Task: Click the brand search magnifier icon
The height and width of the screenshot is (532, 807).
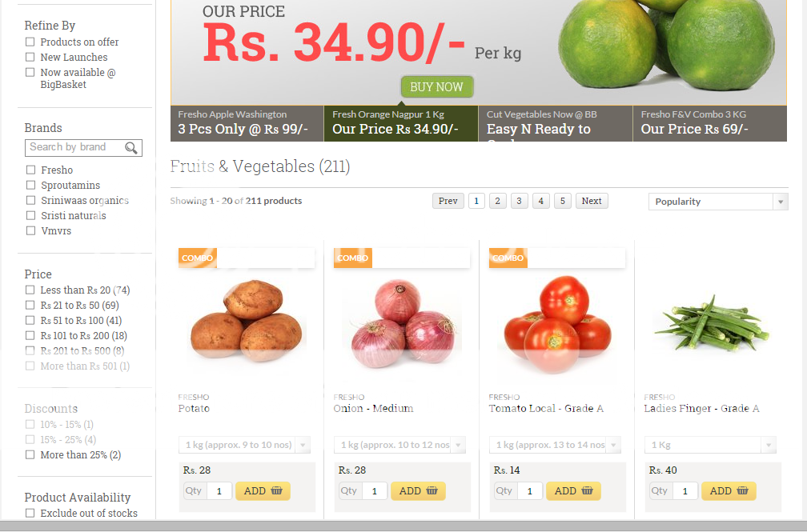Action: pyautogui.click(x=131, y=148)
